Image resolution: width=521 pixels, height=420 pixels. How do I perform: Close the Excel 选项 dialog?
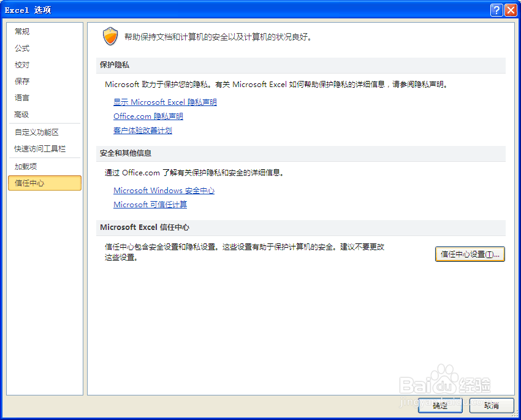511,10
